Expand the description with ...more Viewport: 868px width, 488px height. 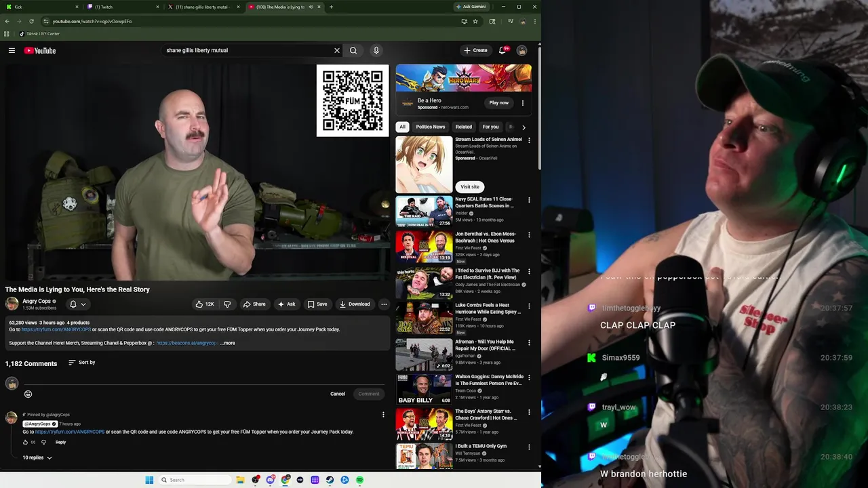(228, 343)
